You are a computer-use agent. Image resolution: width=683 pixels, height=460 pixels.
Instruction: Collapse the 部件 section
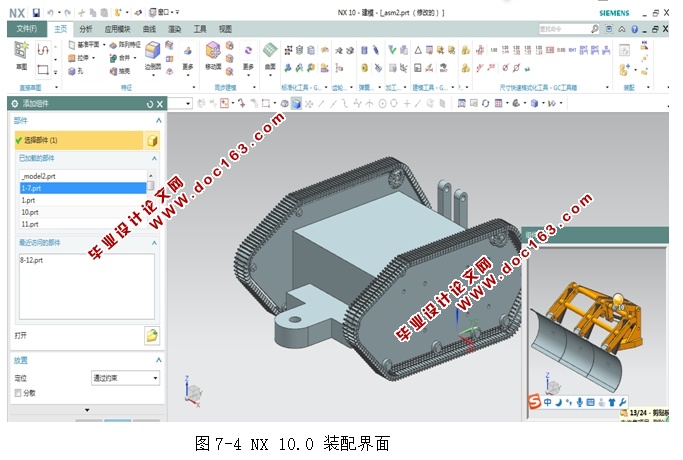coord(159,120)
